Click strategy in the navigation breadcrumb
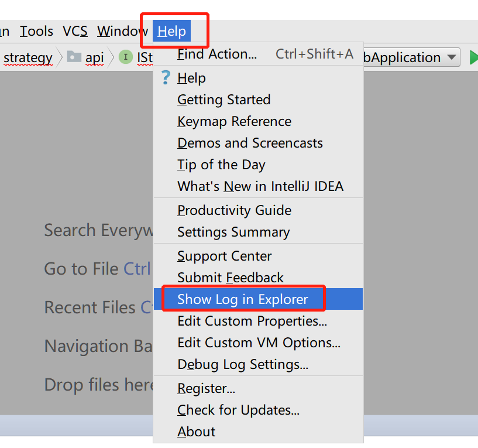478x448 pixels. point(27,57)
